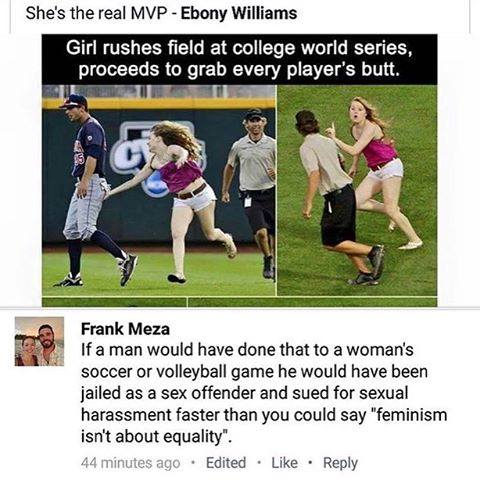Image resolution: width=480 pixels, height=480 pixels.
Task: Open the "44 minutes ago" timestamp
Action: point(130,463)
